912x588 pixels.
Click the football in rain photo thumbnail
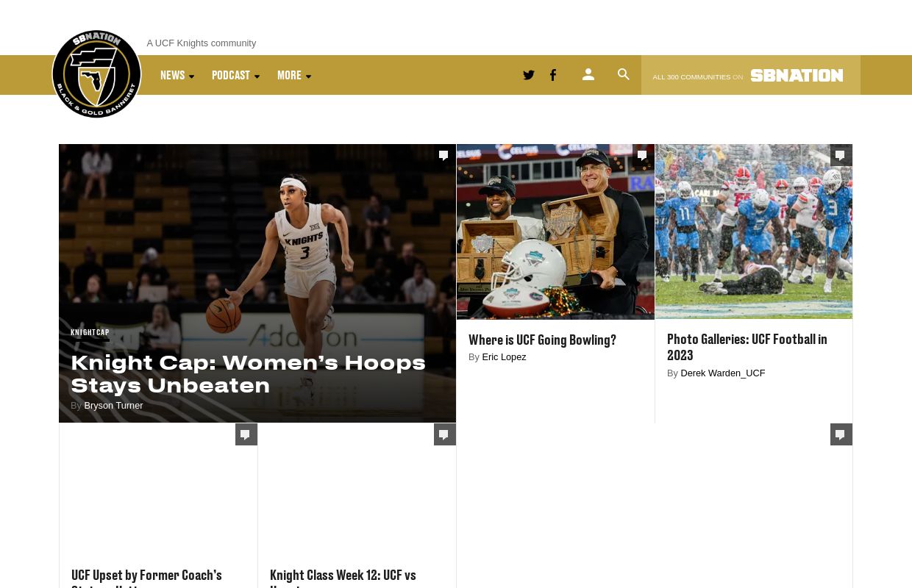click(x=753, y=232)
